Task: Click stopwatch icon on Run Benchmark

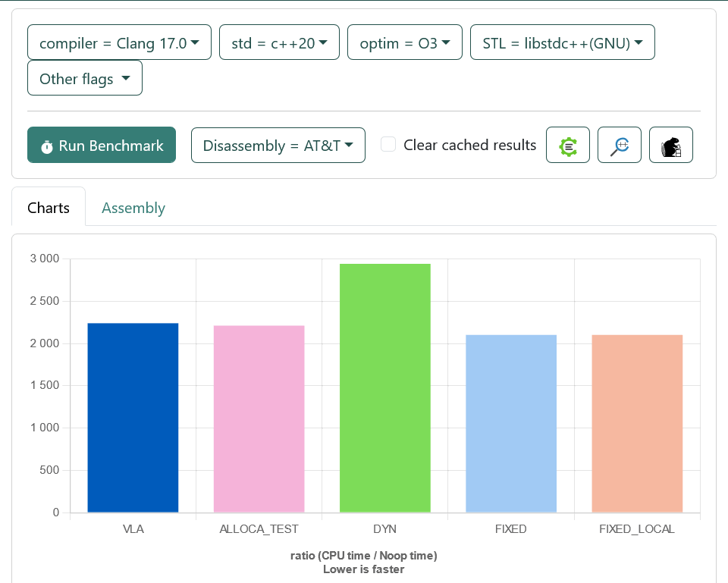Action: [x=47, y=146]
